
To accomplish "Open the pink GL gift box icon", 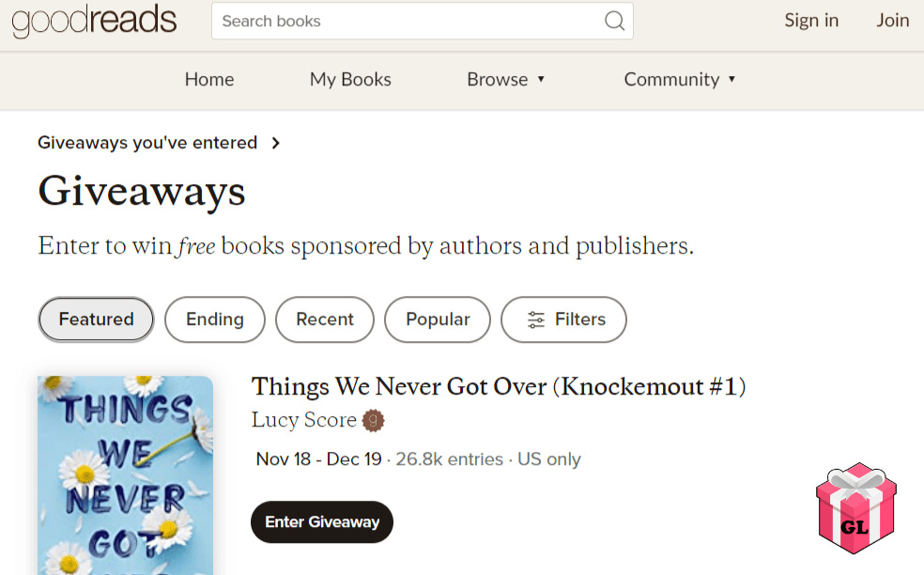I will click(x=856, y=507).
